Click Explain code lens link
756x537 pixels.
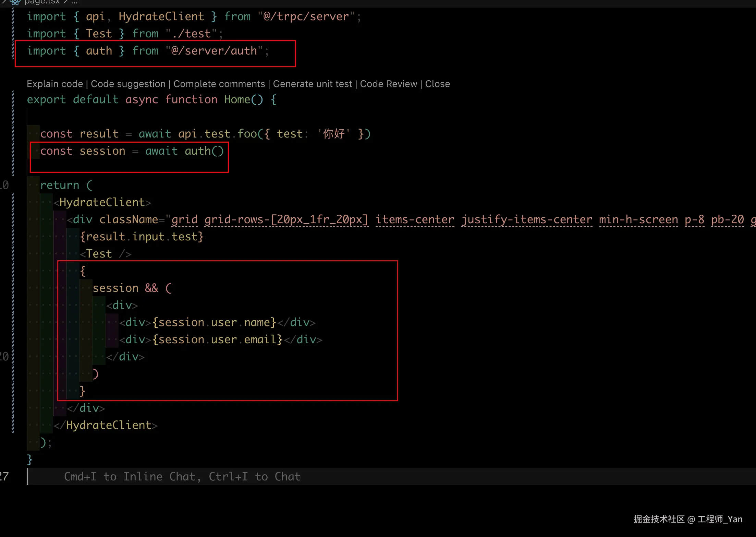point(55,84)
